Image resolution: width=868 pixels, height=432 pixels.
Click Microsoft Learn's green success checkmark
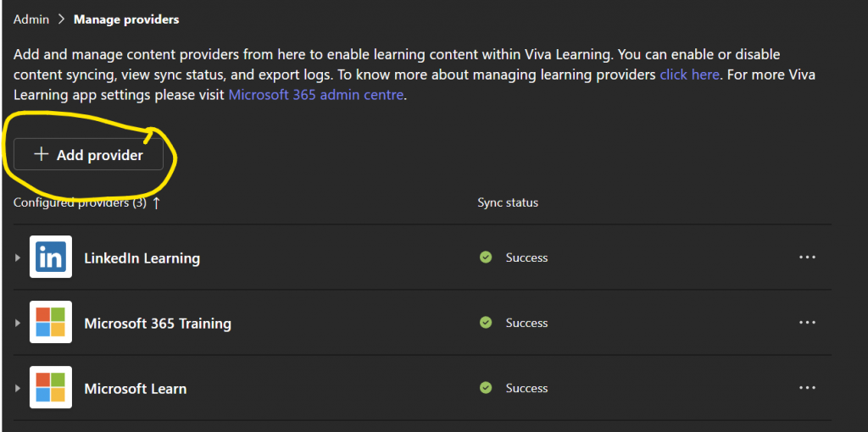486,388
